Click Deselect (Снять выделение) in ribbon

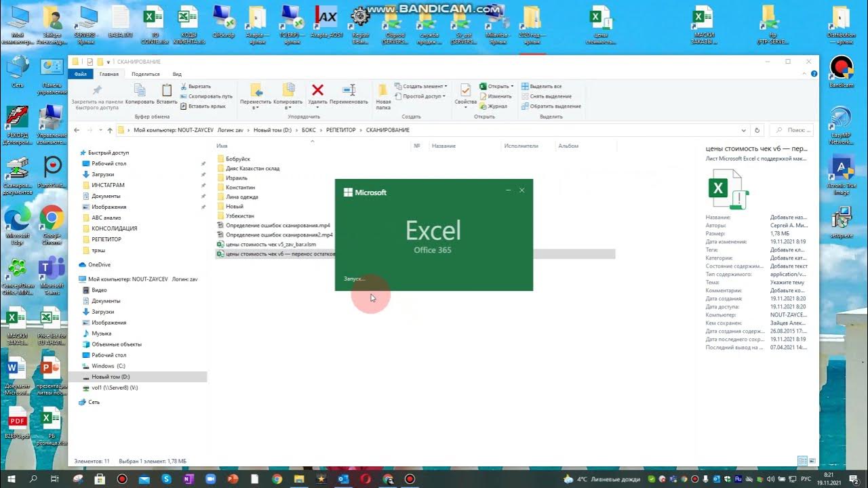546,96
